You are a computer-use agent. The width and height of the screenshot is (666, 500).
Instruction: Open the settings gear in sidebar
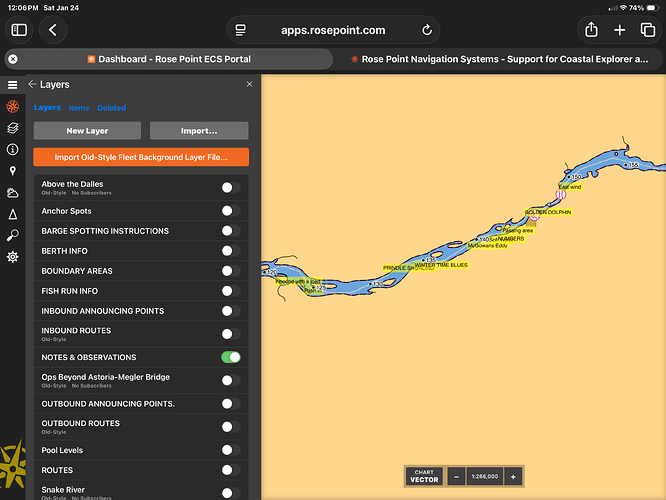12,257
